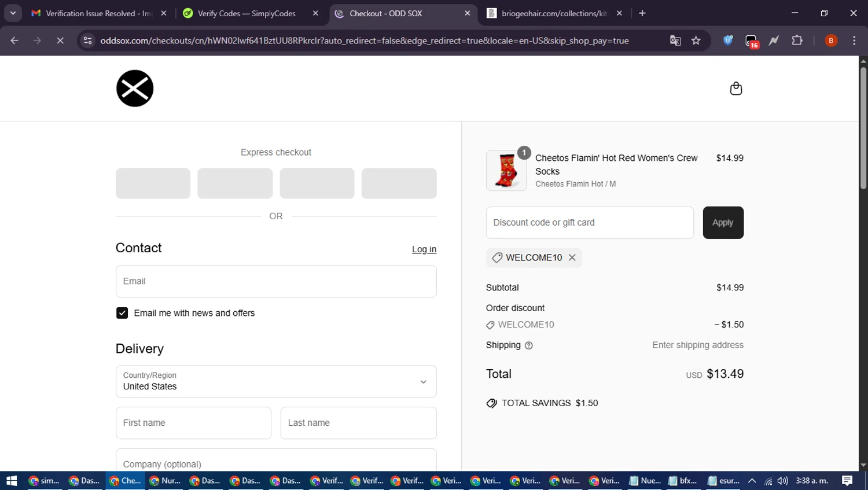Screen dimensions: 868x490
Task: Click the translate page icon
Action: coord(675,40)
